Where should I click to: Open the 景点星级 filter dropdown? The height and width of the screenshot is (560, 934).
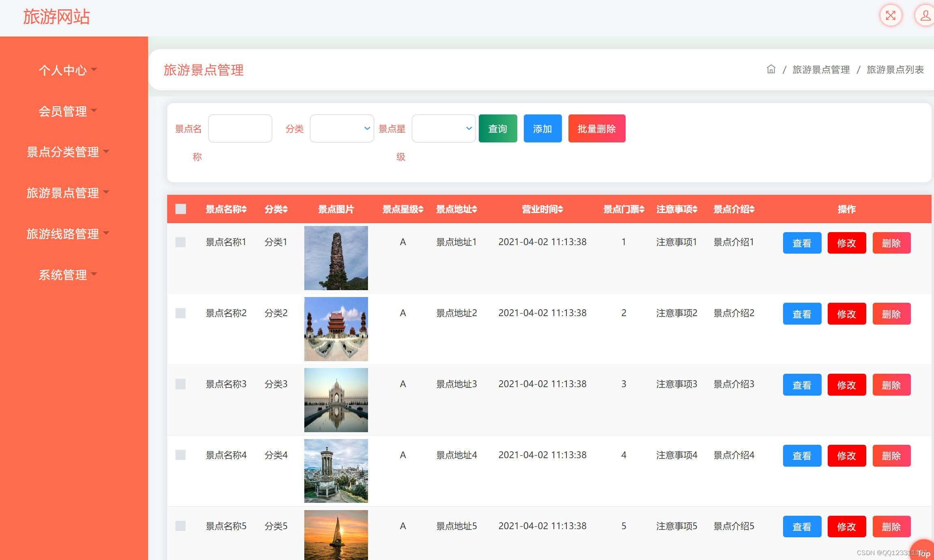pyautogui.click(x=443, y=128)
